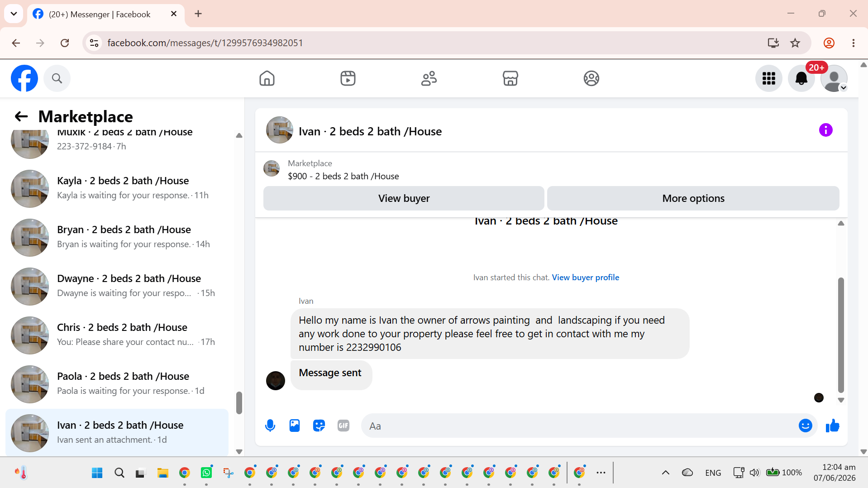Go to the Home feed tab
Viewport: 868px width, 488px height.
click(x=267, y=78)
